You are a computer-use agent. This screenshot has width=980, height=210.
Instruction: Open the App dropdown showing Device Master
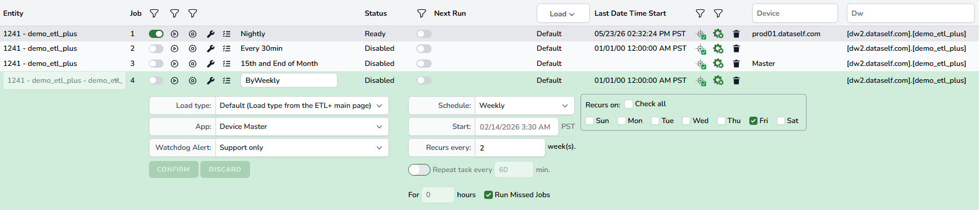[302, 127]
